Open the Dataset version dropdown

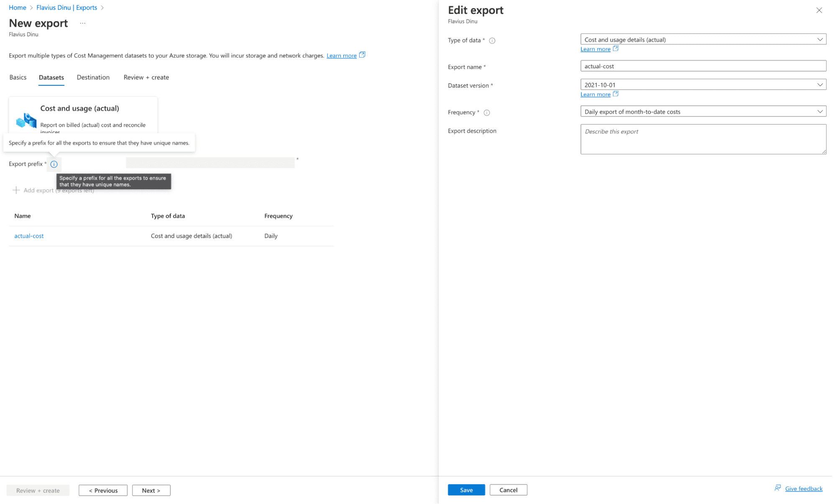click(703, 84)
